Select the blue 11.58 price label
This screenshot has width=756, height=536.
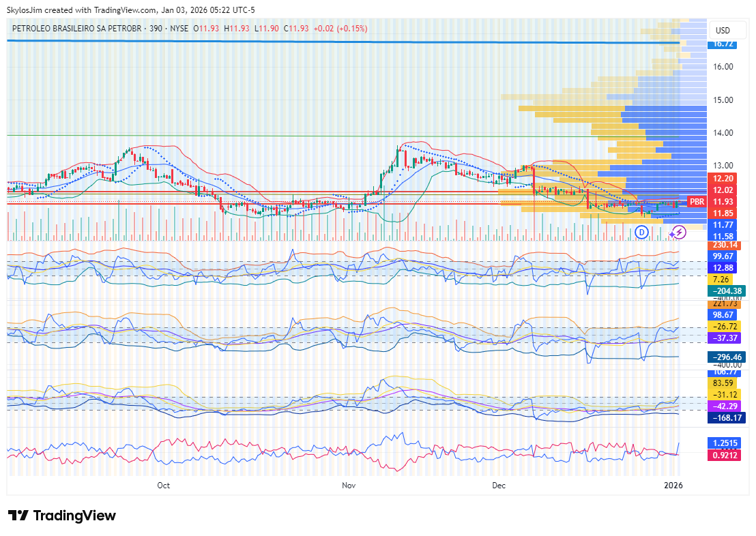pos(723,236)
